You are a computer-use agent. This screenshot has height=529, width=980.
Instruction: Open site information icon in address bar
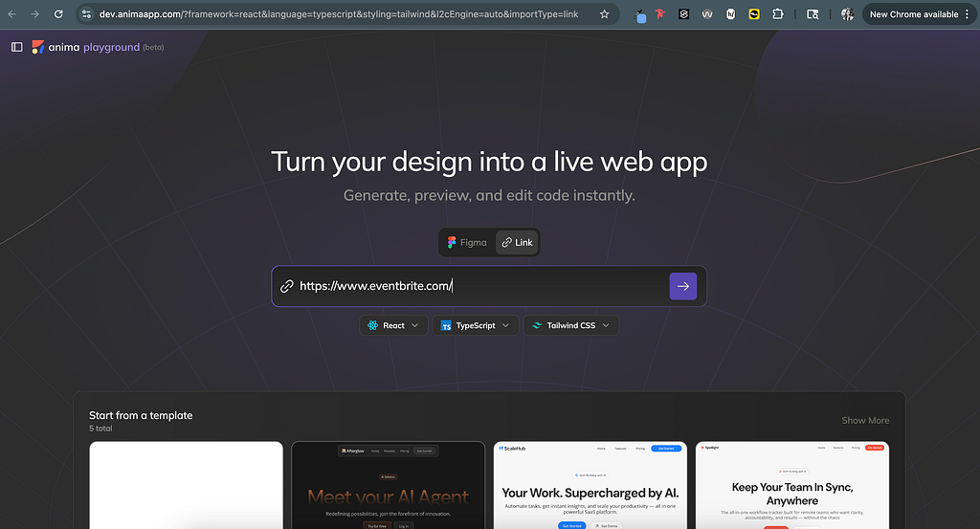(x=87, y=13)
